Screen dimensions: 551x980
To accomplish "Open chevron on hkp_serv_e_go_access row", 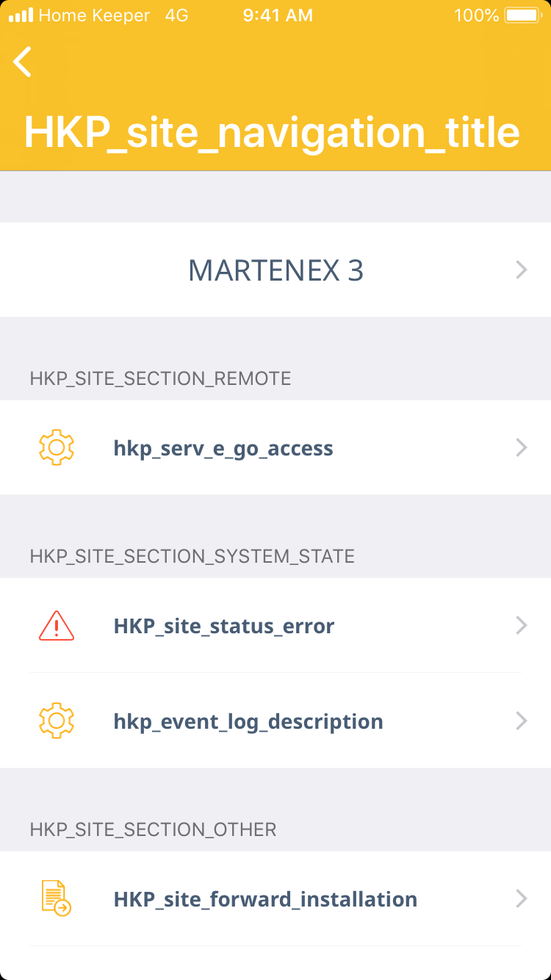I will [x=522, y=447].
